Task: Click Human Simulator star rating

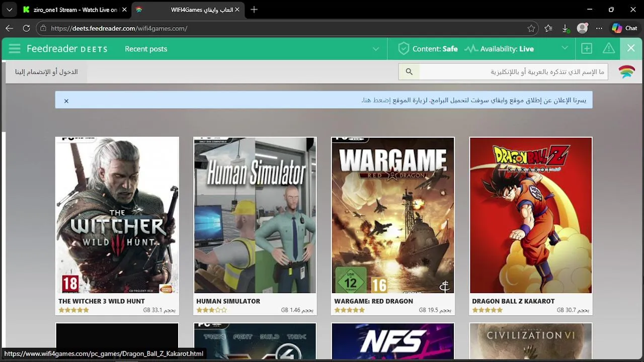Action: 211,310
